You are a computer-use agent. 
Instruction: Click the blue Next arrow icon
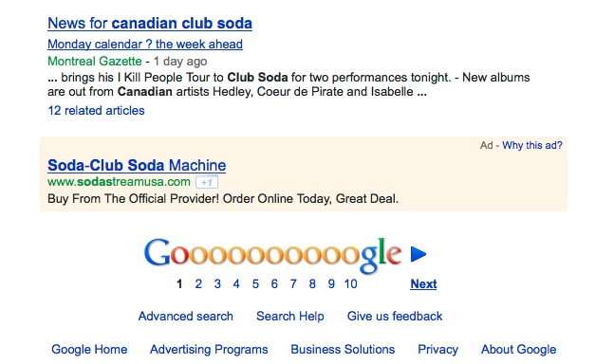[419, 254]
